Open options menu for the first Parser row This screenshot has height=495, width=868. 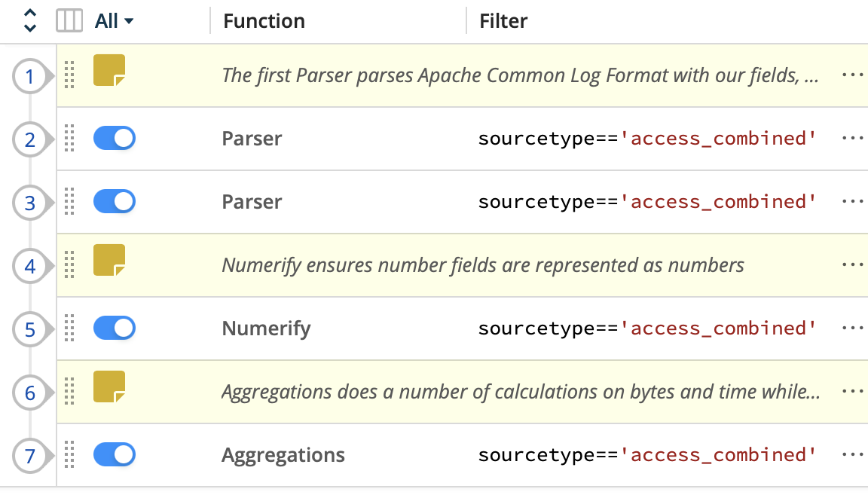tap(852, 138)
